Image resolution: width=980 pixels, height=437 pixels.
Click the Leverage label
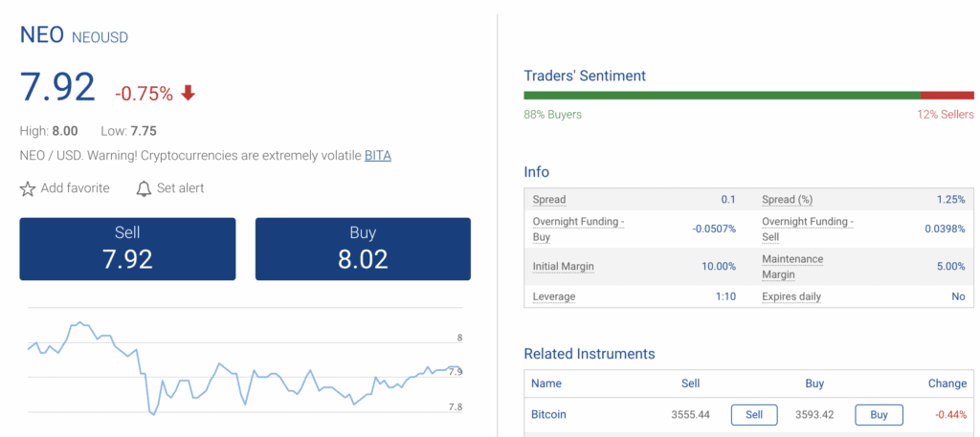[554, 296]
